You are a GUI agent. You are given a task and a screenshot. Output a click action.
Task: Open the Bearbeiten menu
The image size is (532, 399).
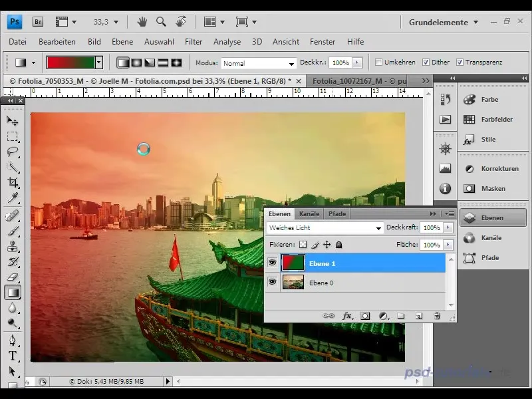pyautogui.click(x=57, y=42)
